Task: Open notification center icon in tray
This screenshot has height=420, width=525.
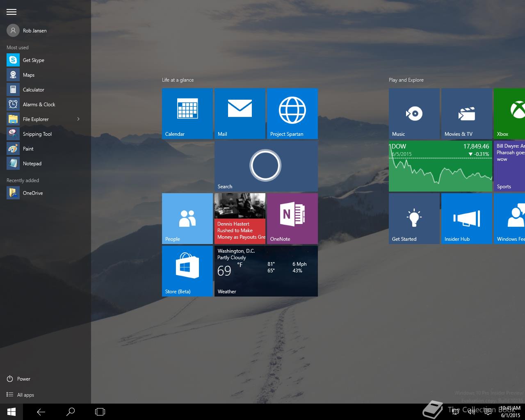Action: coord(488,412)
